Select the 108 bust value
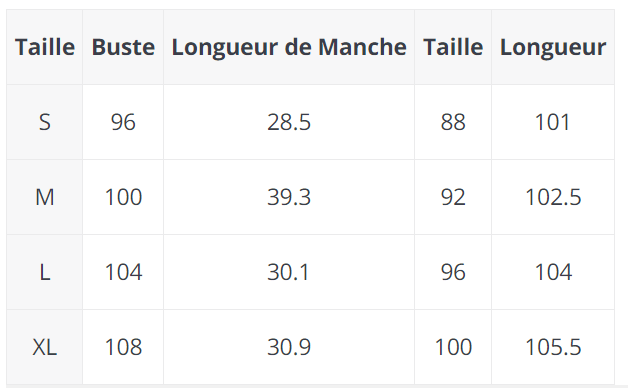Screen dimensions: 628x391 (x=123, y=347)
